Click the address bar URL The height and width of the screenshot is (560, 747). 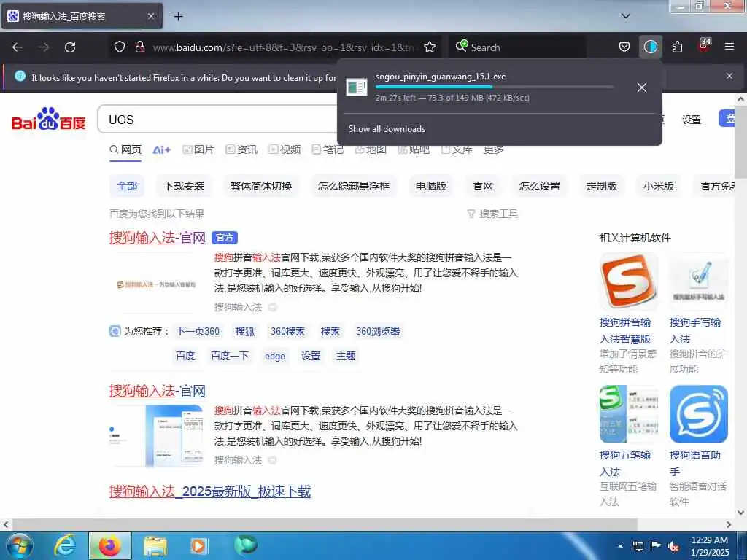tap(284, 47)
